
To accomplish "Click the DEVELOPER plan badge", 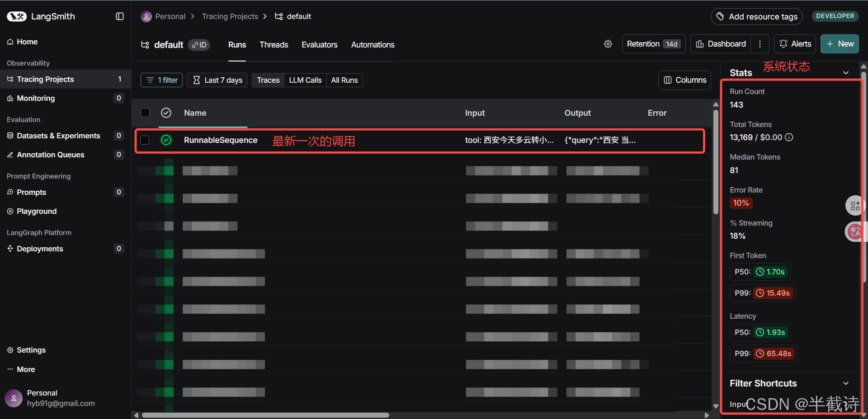I will tap(835, 16).
